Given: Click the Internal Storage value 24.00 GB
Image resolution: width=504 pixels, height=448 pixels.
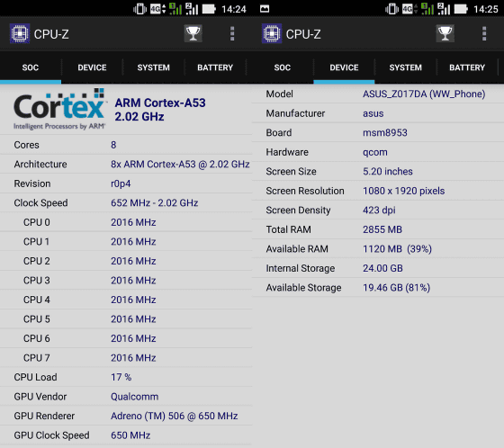Looking at the screenshot, I should (382, 268).
